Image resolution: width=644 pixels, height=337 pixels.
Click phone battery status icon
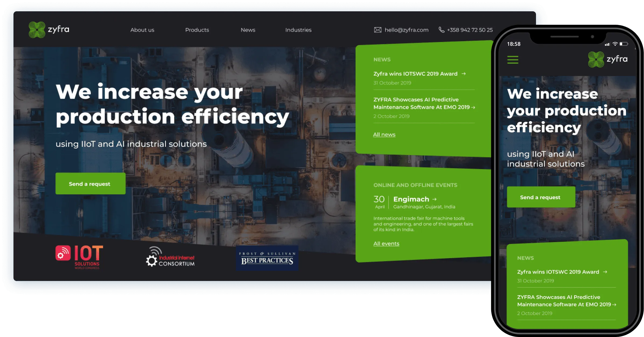click(624, 44)
